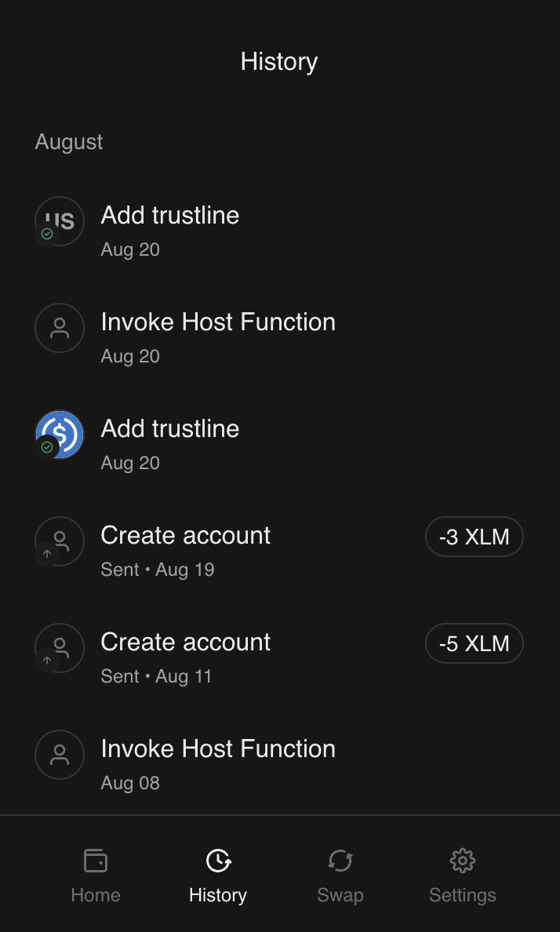
Task: Open Invoke Host Function Aug 20 title
Action: 218,322
